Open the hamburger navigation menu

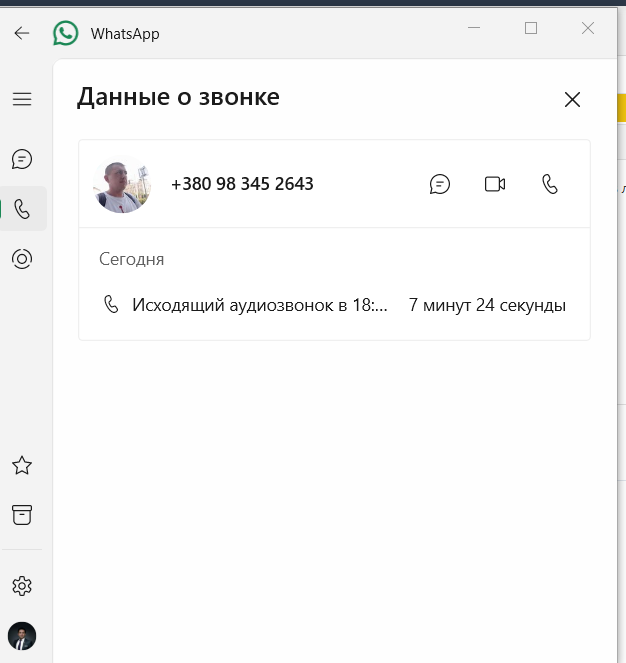(x=22, y=99)
